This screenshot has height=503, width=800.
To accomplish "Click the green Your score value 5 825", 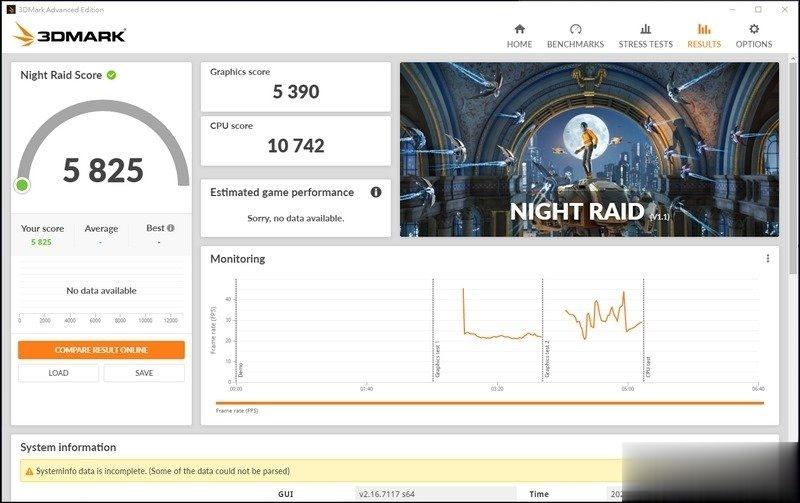I will click(41, 242).
